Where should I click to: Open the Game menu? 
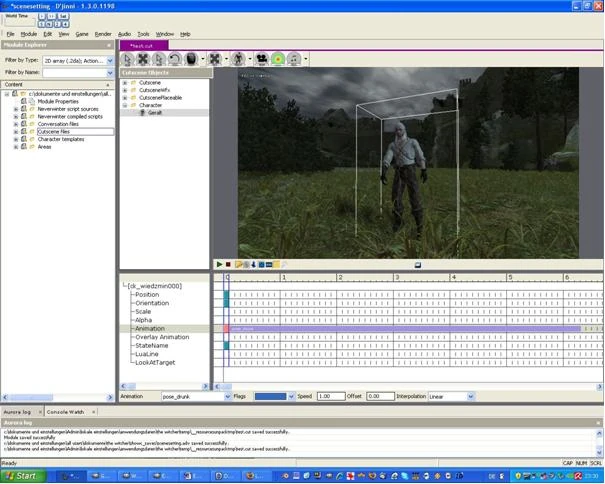[x=82, y=34]
